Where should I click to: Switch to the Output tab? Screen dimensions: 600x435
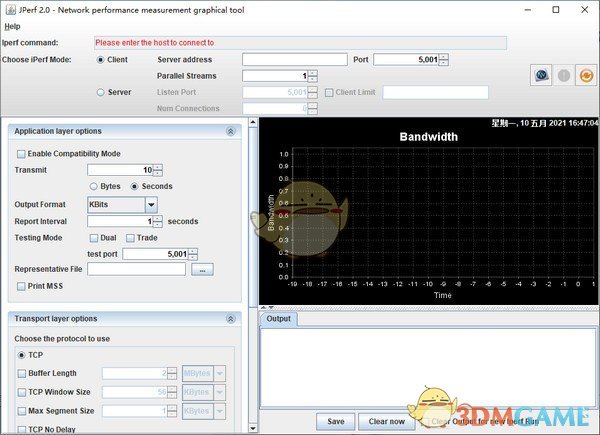pyautogui.click(x=279, y=319)
